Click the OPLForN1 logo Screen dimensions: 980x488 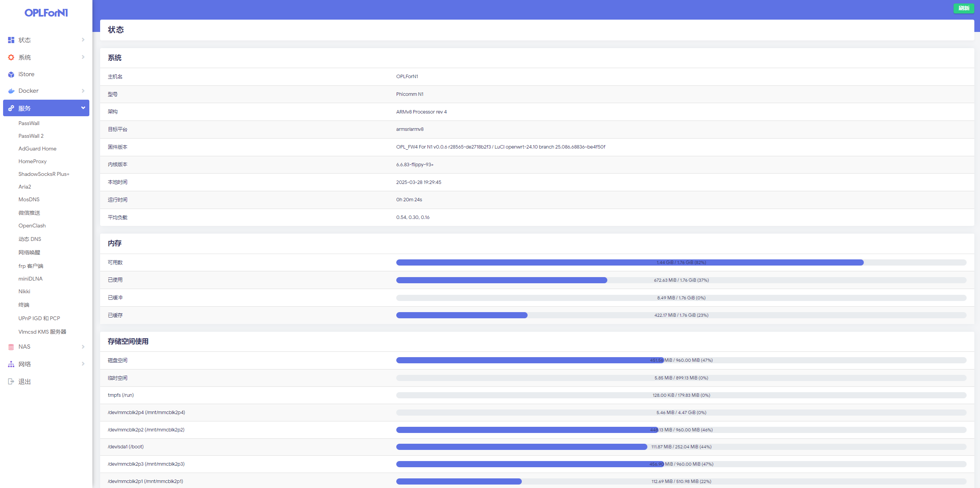click(x=46, y=13)
